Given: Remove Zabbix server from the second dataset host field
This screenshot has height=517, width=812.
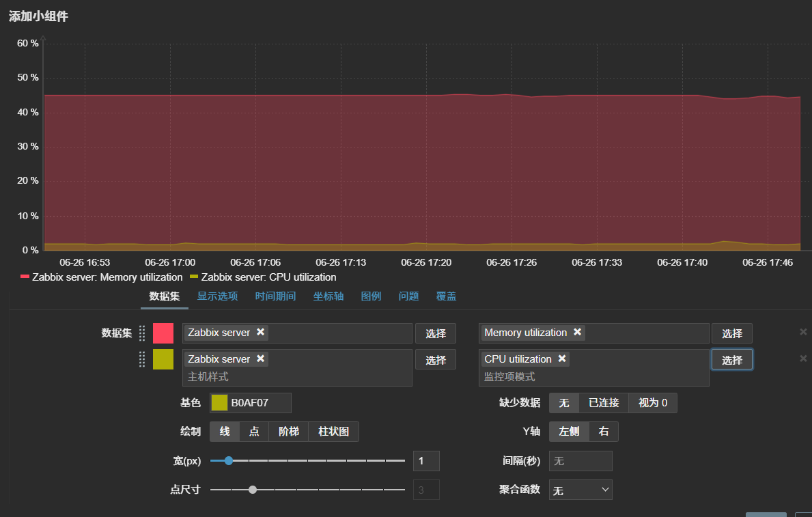Looking at the screenshot, I should tap(260, 359).
